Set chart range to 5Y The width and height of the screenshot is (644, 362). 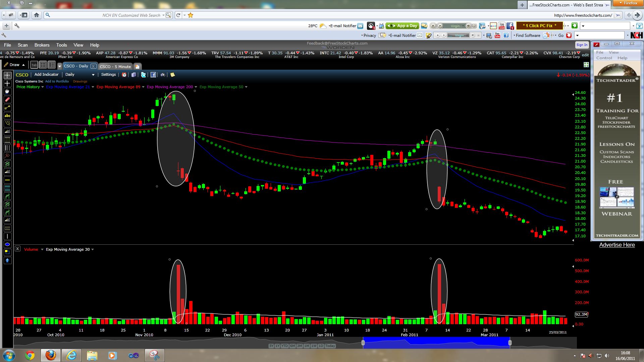tap(271, 346)
